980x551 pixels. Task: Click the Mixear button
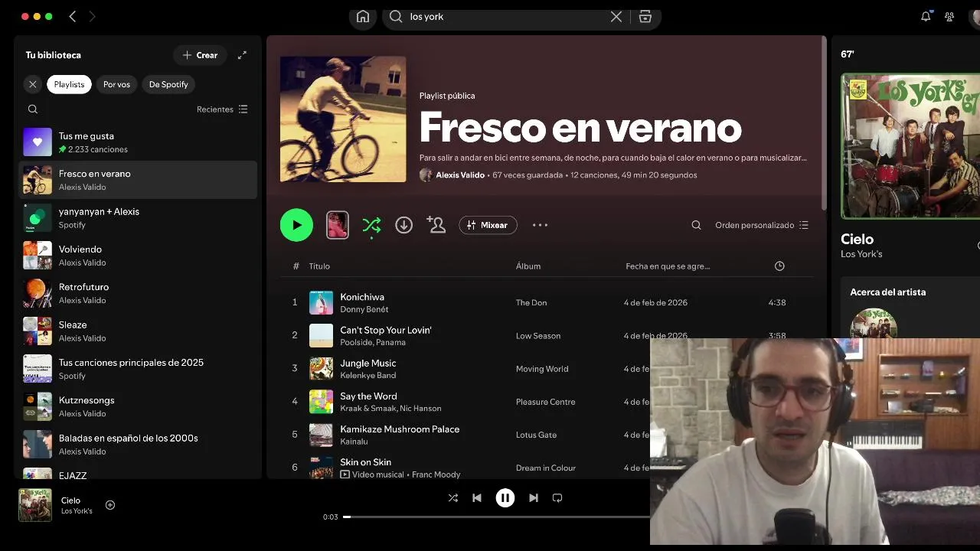488,225
